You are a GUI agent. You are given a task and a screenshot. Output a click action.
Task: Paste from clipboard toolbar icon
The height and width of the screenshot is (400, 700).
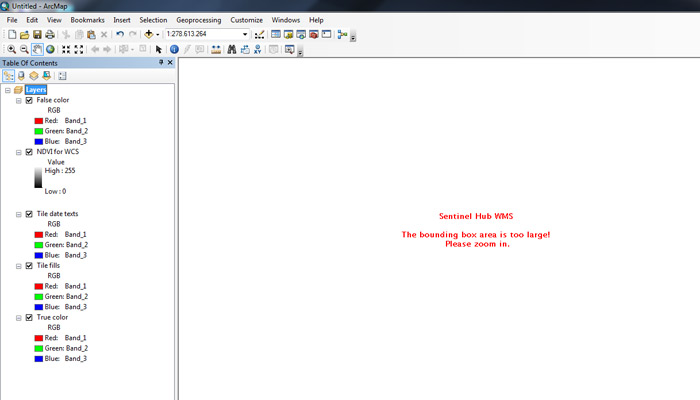(x=92, y=34)
